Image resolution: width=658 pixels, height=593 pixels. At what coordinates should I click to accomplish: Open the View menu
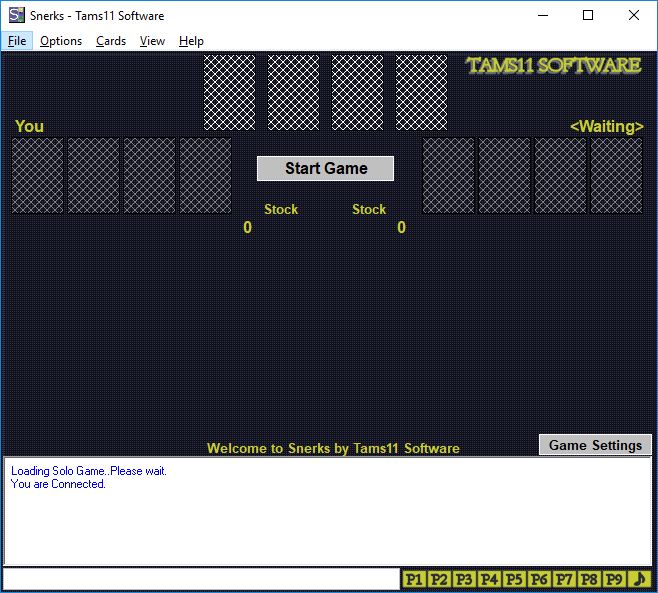pyautogui.click(x=152, y=41)
